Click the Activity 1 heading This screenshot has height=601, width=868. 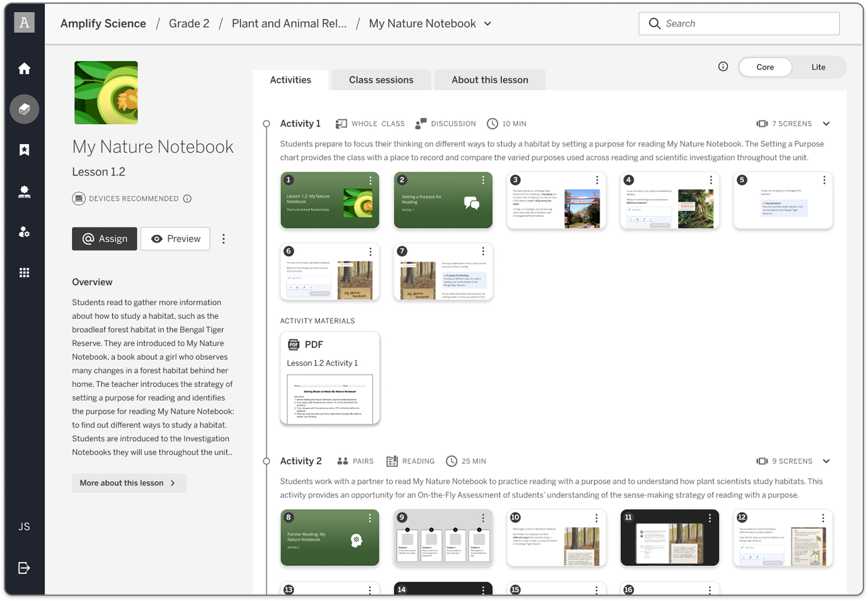[x=300, y=124]
